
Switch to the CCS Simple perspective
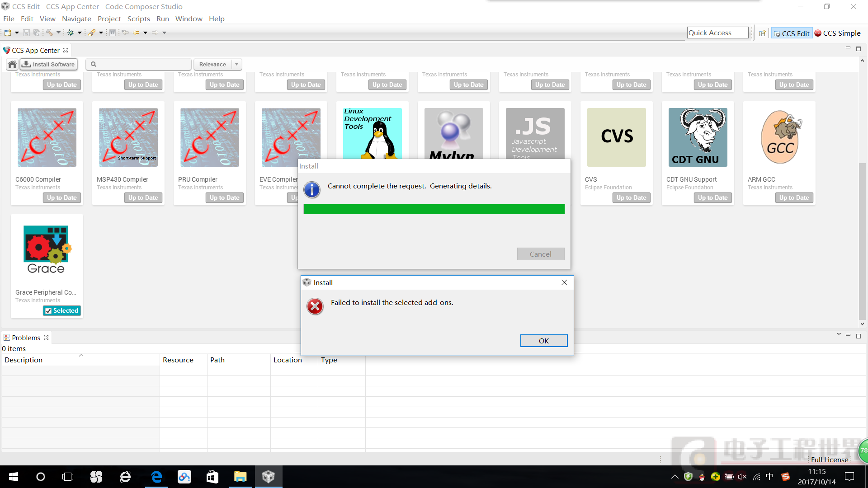point(838,33)
